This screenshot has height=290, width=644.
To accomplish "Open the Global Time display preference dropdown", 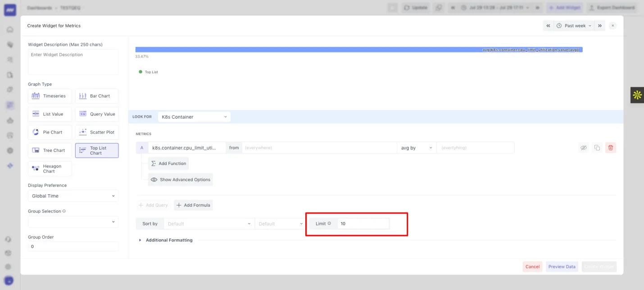I will [x=73, y=196].
